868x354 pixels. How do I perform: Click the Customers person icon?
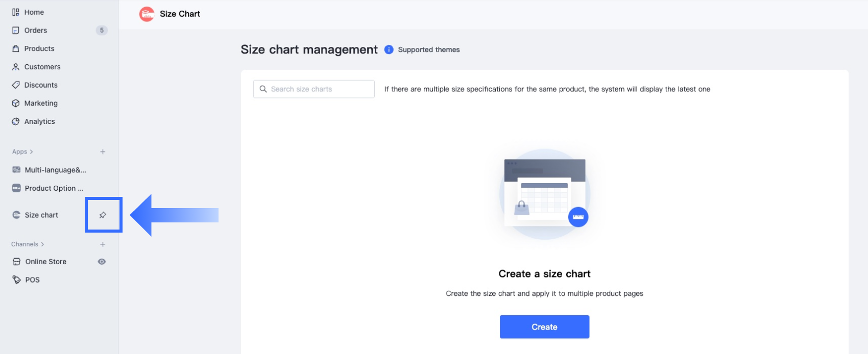pyautogui.click(x=16, y=67)
